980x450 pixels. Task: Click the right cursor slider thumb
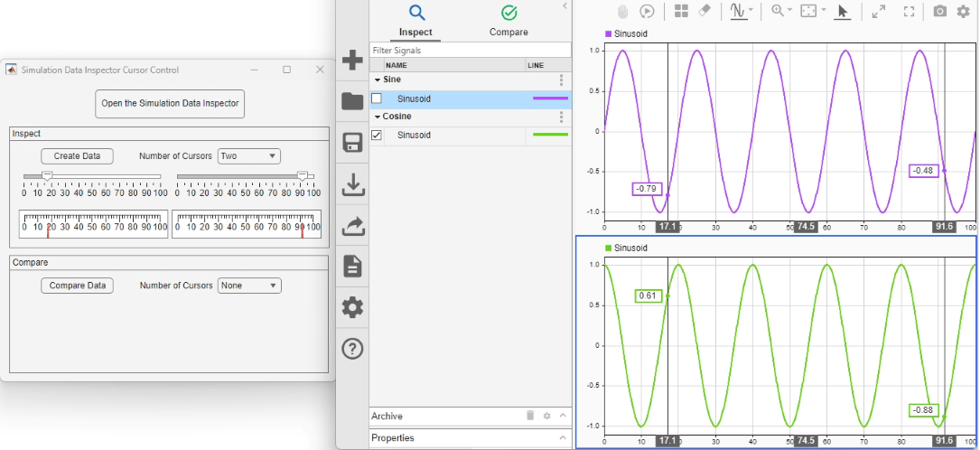point(303,177)
